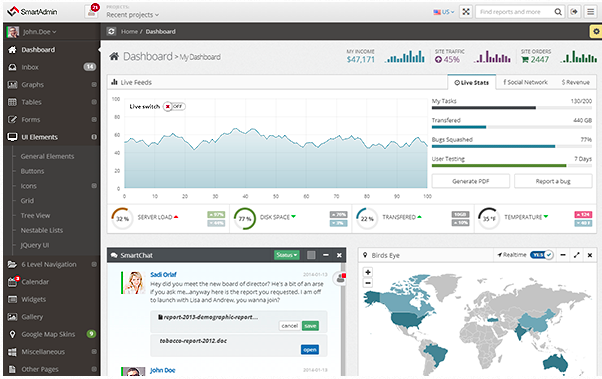This screenshot has width=602, height=379.
Task: Open JQuery UI submenu item
Action: [x=35, y=245]
